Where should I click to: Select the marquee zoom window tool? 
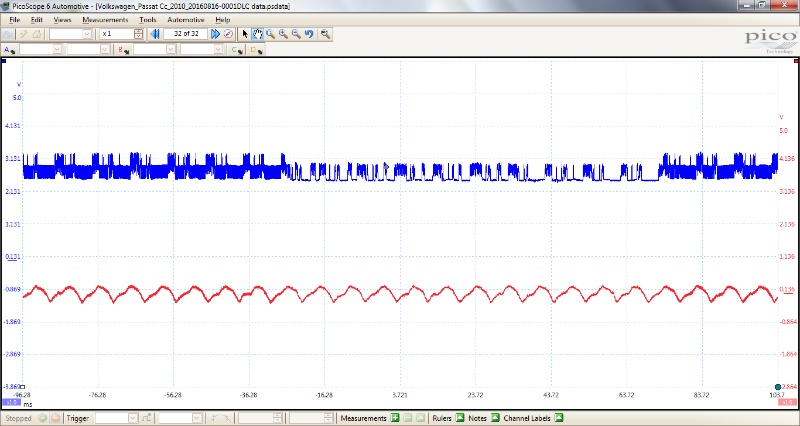click(x=270, y=34)
